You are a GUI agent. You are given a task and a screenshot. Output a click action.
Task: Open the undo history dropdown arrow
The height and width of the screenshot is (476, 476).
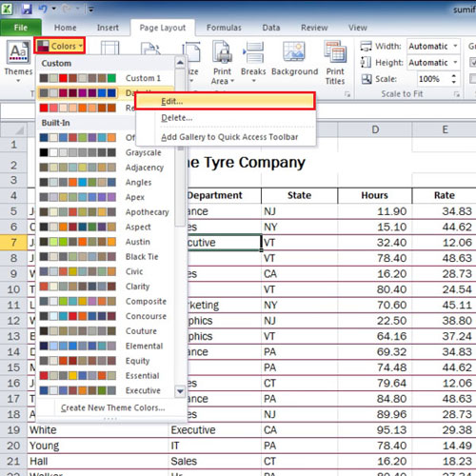(54, 9)
